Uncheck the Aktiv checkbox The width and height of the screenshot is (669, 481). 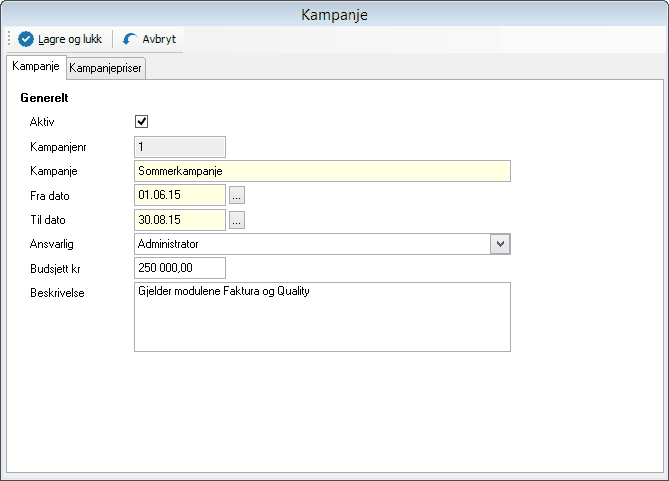point(141,122)
